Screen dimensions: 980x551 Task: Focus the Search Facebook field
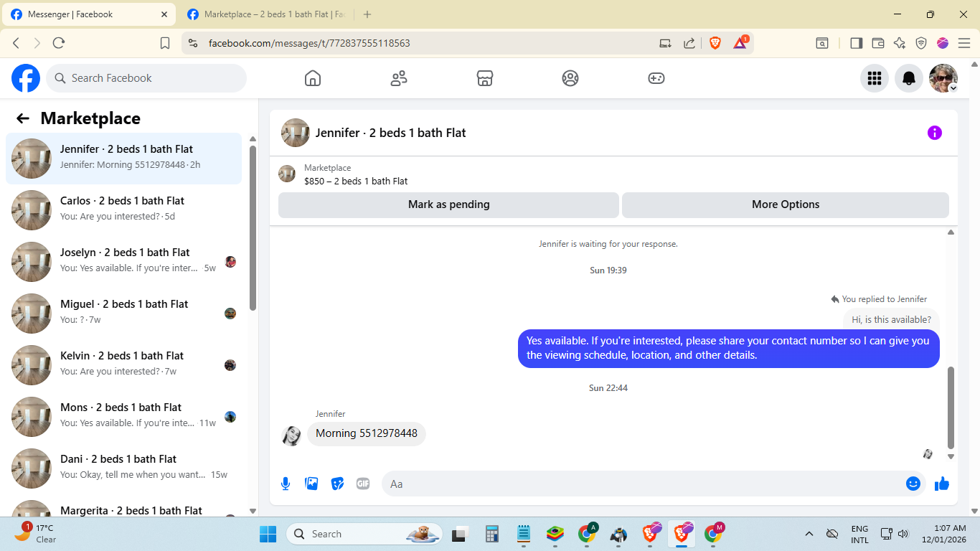146,78
